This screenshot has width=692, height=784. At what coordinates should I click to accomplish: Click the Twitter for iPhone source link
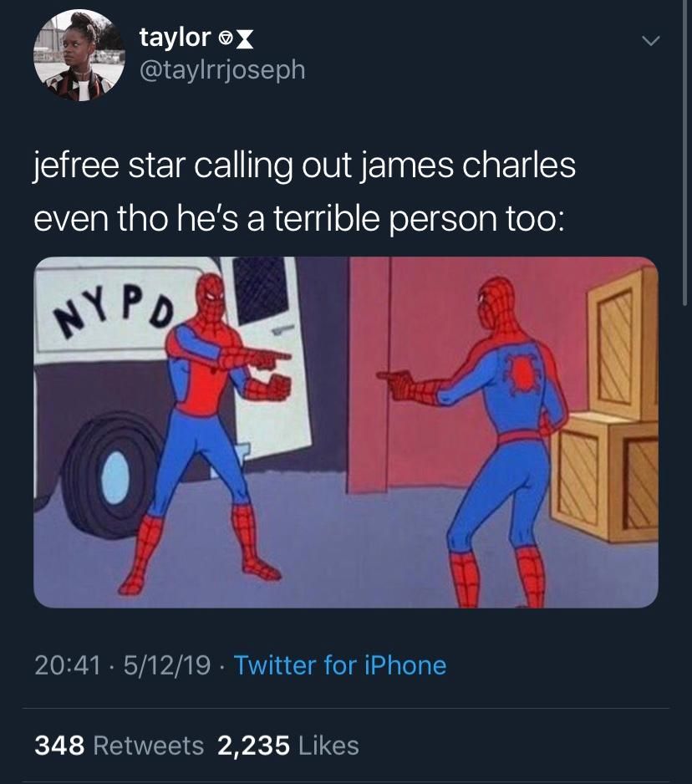point(340,665)
